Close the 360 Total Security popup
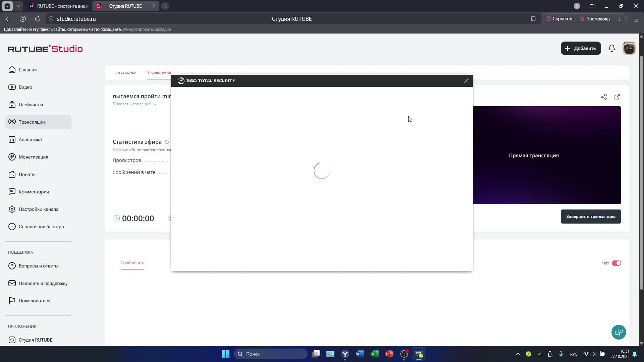 [x=466, y=81]
